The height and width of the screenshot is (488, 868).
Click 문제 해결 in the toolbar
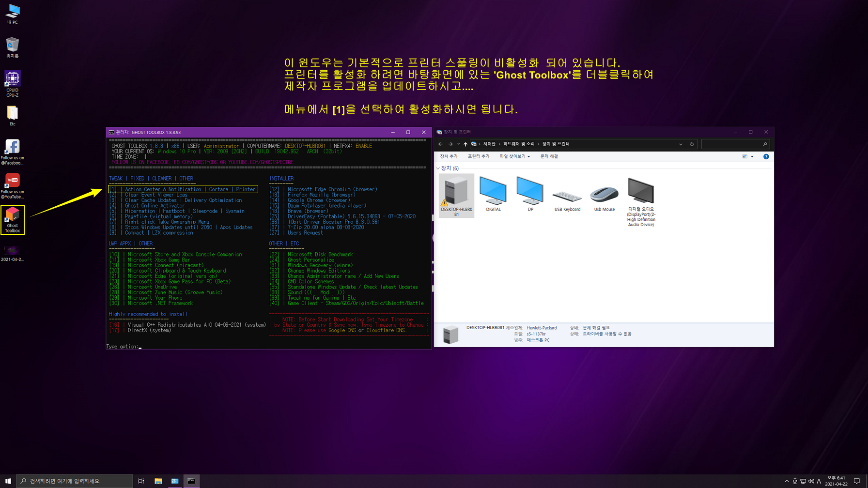549,156
